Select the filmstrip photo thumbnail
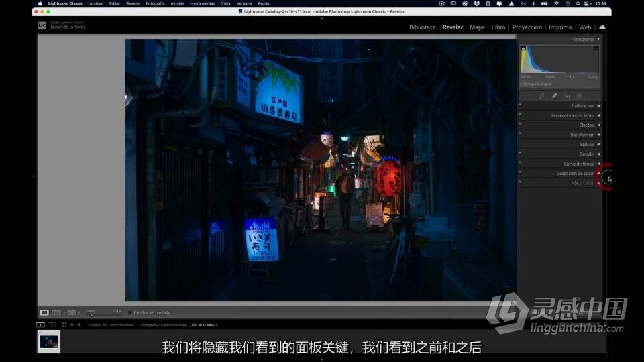The image size is (644, 362). point(48,341)
